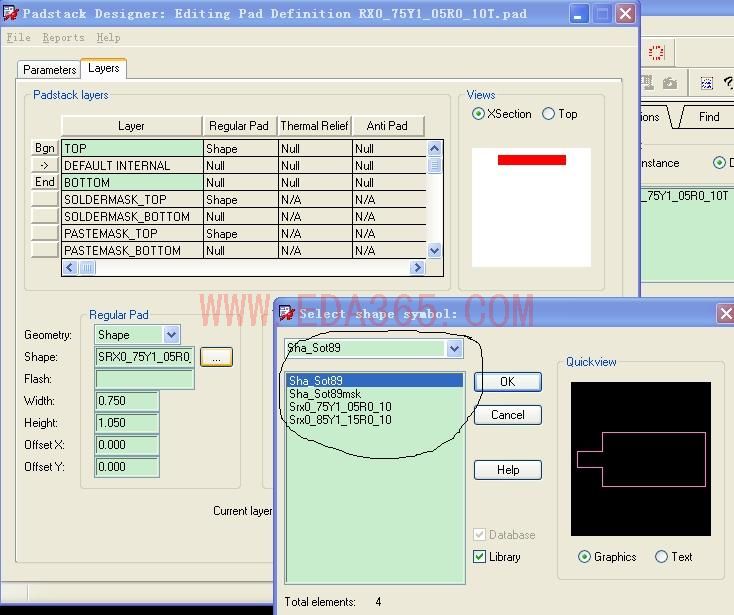Click the Height field showing 1.050

tap(127, 423)
